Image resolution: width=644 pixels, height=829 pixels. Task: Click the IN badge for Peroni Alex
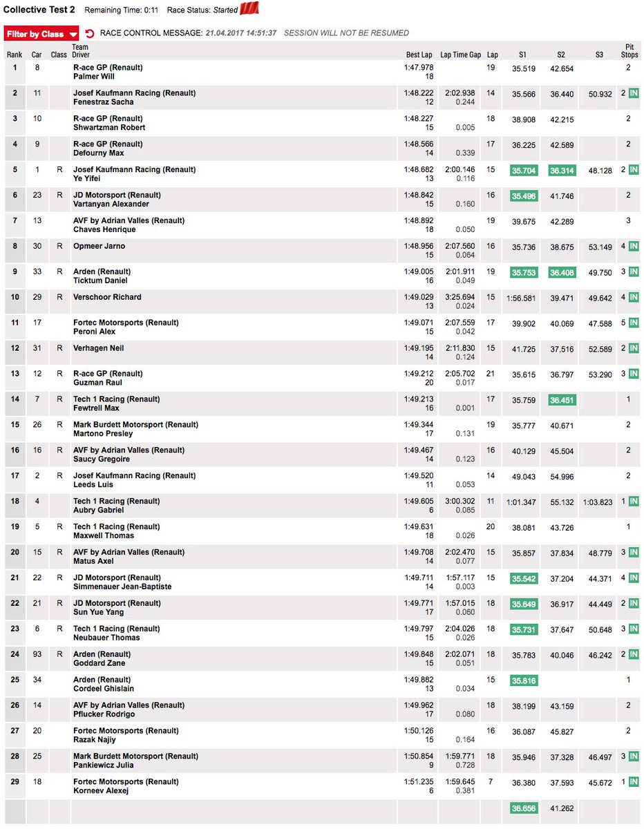634,323
